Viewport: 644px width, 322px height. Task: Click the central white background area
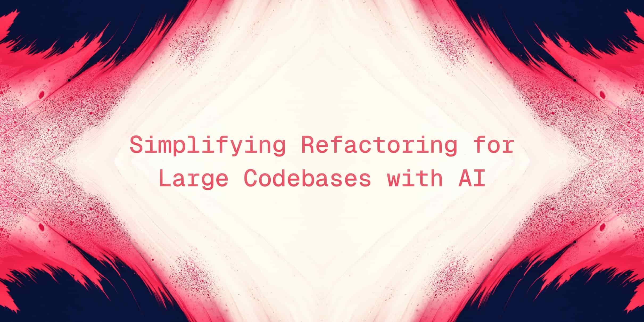(322, 161)
